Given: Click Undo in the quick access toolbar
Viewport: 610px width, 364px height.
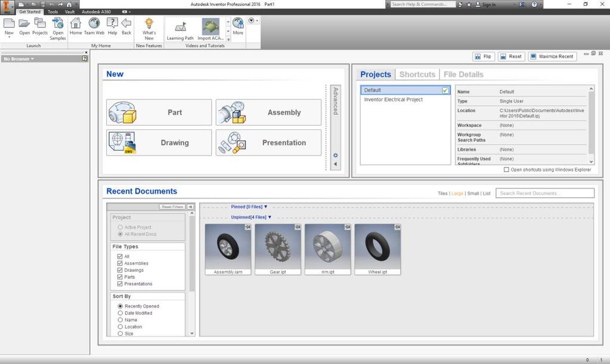Looking at the screenshot, I should (52, 4).
